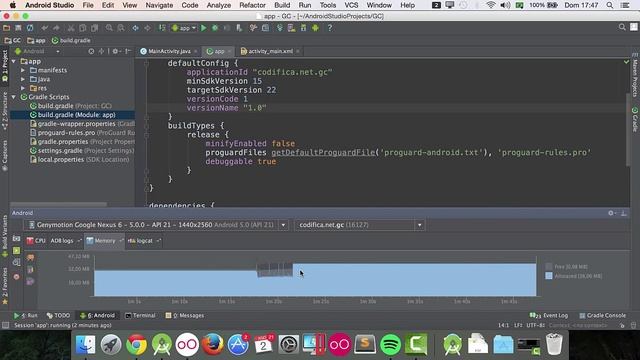
Task: Open the 0: Messages tool window
Action: (x=184, y=316)
